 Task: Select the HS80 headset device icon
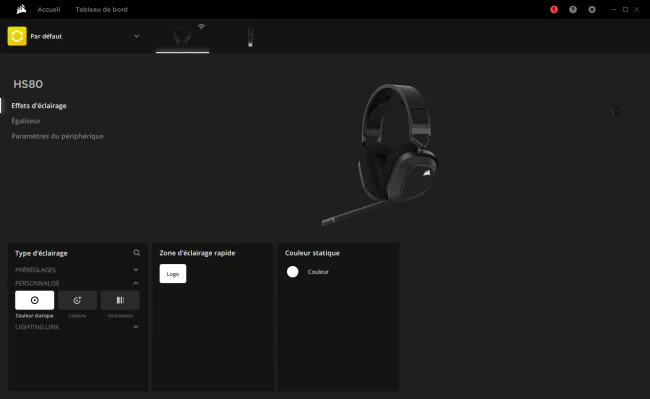[x=182, y=36]
